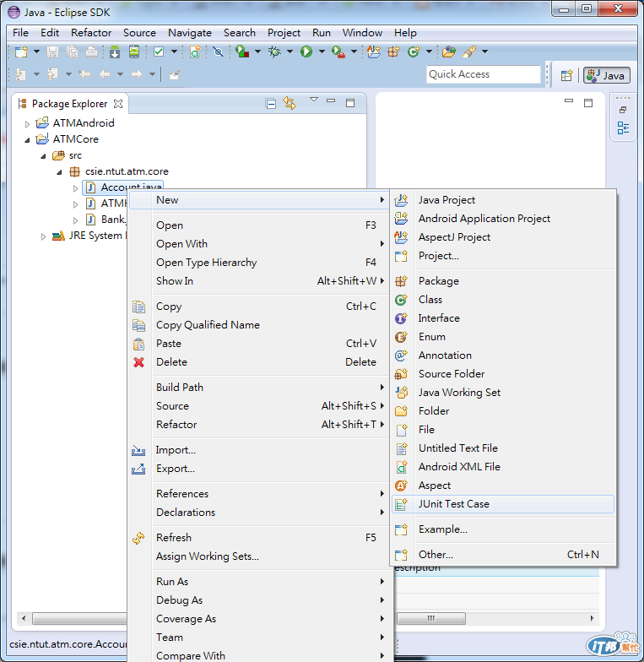Collapse the ATMCore project node

pyautogui.click(x=27, y=140)
